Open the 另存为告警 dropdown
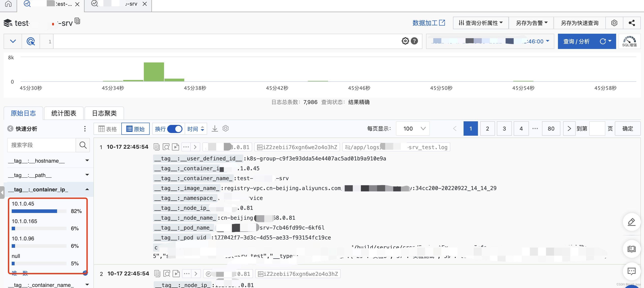This screenshot has width=644, height=288. (531, 23)
